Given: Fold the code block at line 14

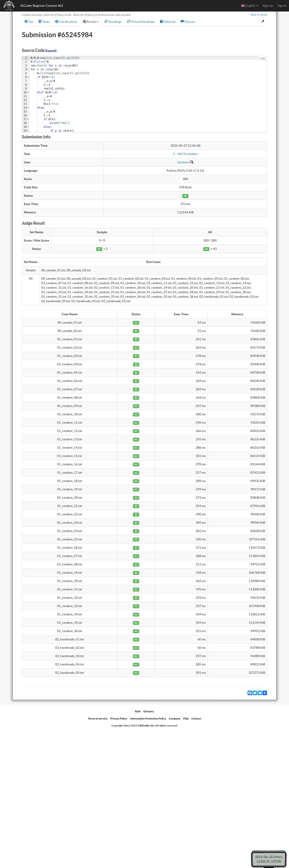Looking at the screenshot, I should (28, 108).
